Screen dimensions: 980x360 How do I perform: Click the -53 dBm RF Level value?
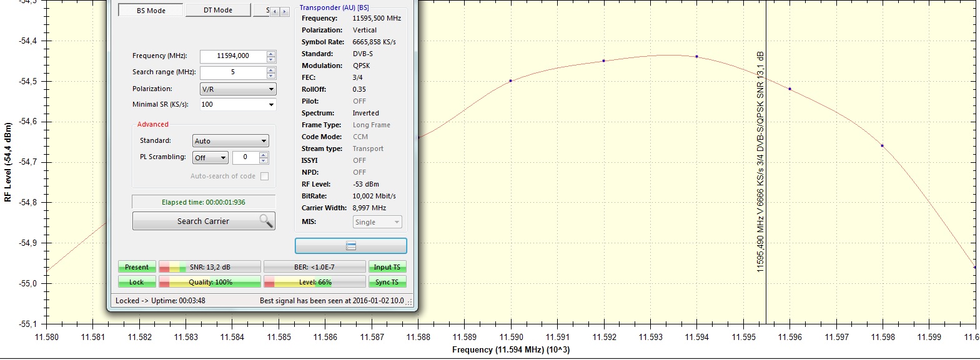(366, 184)
